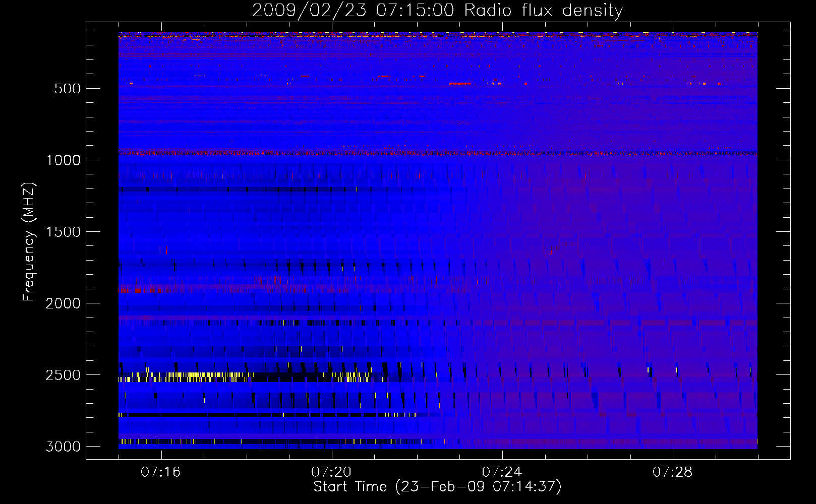Viewport: 816px width, 504px height.
Task: Click the 3000 frequency tick label
Action: coord(63,447)
